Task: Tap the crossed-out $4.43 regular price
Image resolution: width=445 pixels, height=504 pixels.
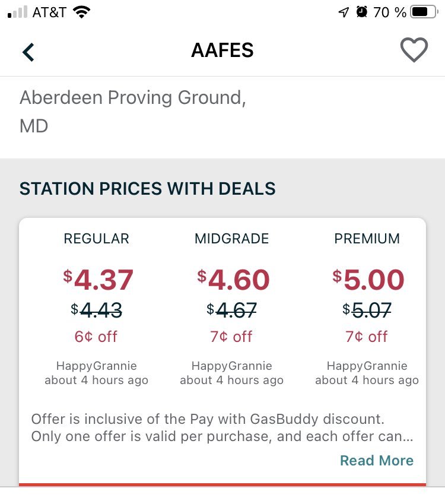Action: tap(96, 310)
